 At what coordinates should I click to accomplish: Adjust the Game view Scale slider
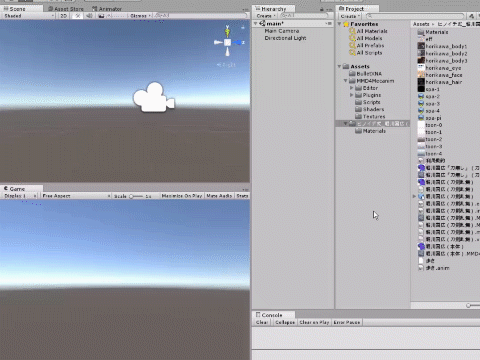pyautogui.click(x=136, y=196)
